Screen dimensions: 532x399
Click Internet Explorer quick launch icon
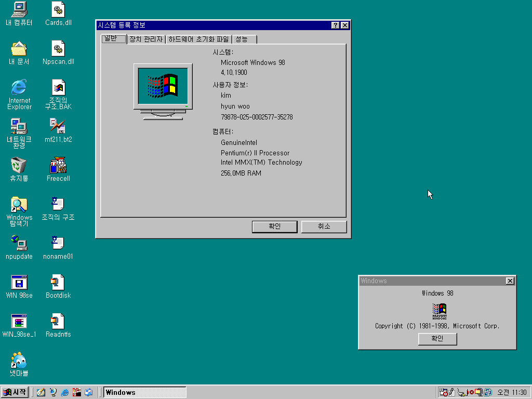click(65, 392)
